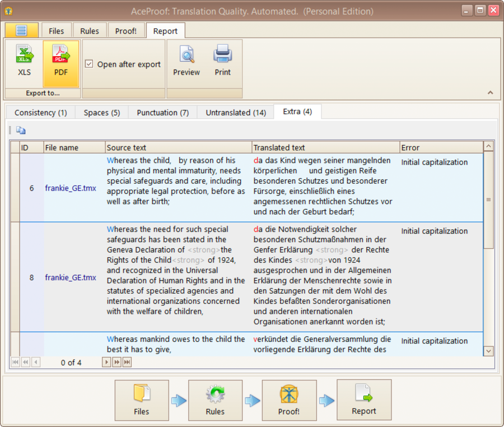This screenshot has width=504, height=427.
Task: Click ID cell showing 6
Action: point(31,188)
